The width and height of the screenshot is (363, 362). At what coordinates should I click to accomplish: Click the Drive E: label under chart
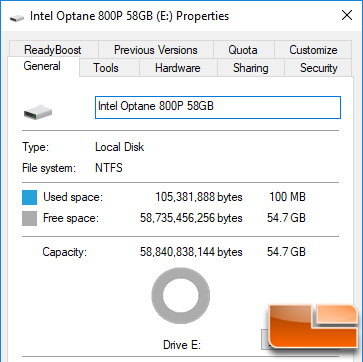pyautogui.click(x=182, y=344)
